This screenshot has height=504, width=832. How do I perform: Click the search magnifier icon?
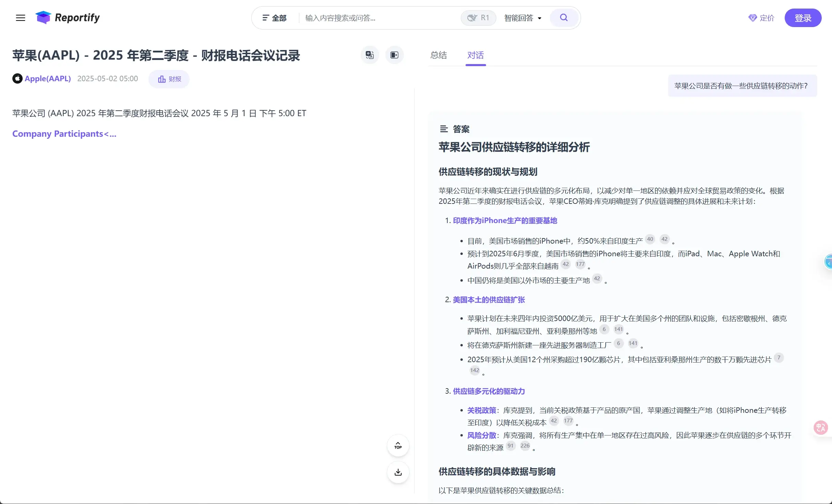pyautogui.click(x=564, y=17)
